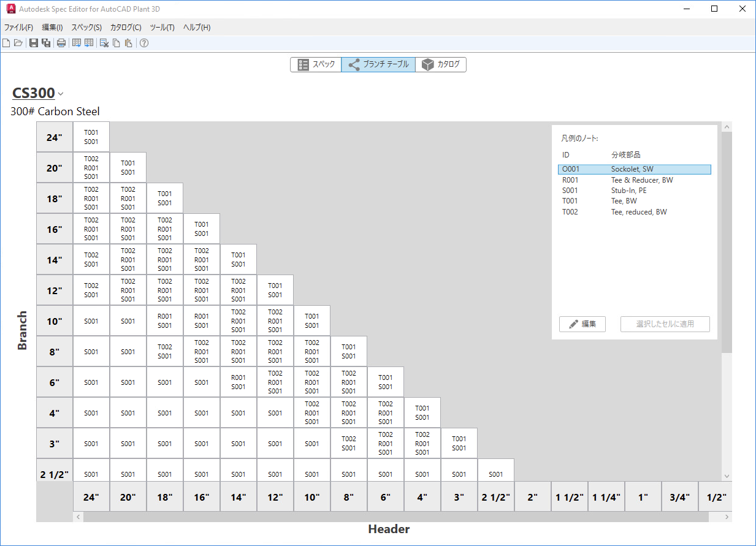756x546 pixels.
Task: Click the 選択したセルに適用 button
Action: 665,324
